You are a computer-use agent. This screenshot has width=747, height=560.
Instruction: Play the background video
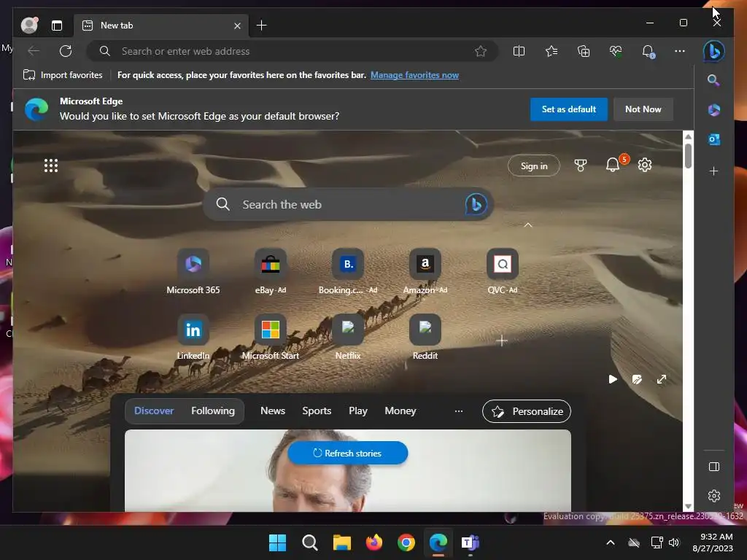coord(613,379)
